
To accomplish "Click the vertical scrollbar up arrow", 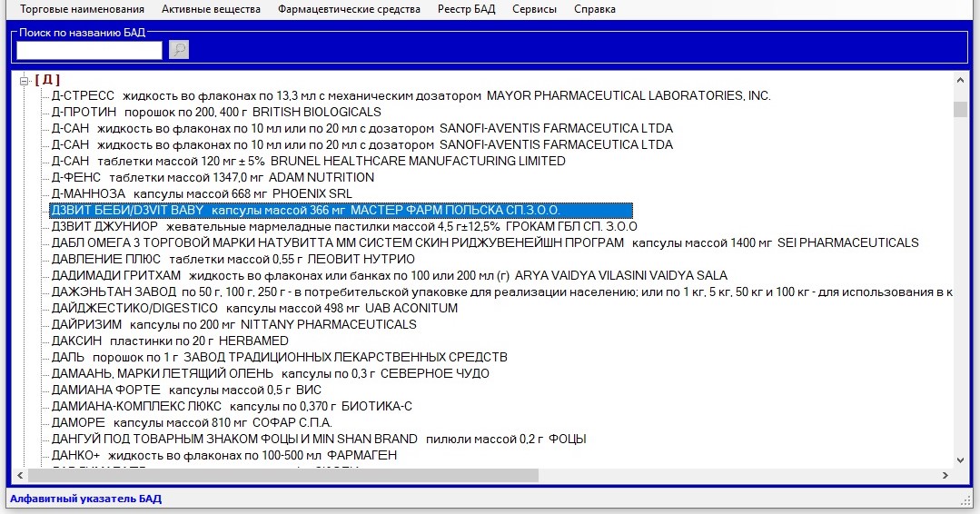I will tap(960, 79).
